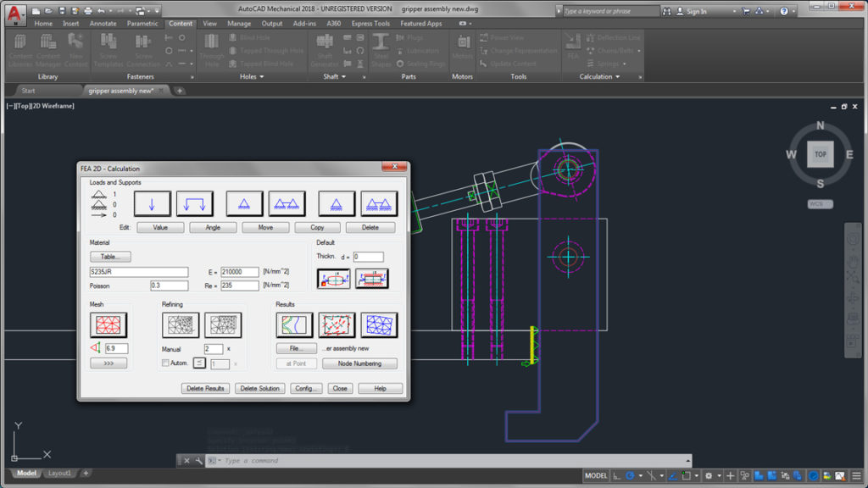
Task: Select the distributed line load icon
Action: tap(194, 203)
